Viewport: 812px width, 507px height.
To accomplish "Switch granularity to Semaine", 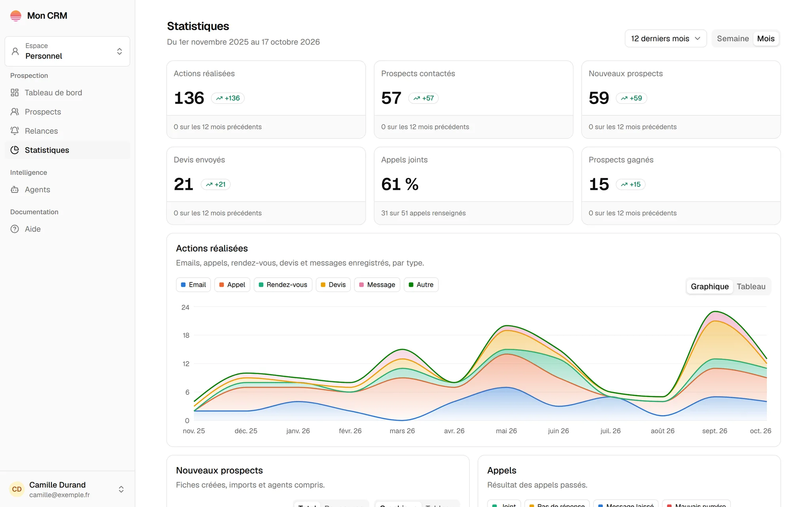I will [733, 39].
